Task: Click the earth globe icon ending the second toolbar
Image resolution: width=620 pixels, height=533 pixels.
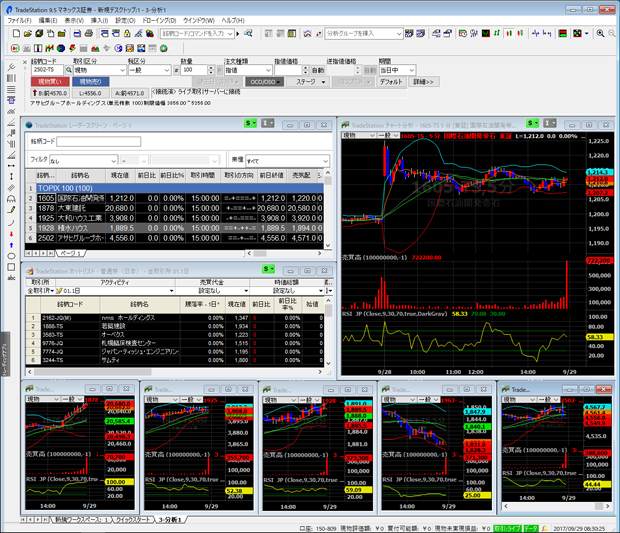Action: (164, 49)
